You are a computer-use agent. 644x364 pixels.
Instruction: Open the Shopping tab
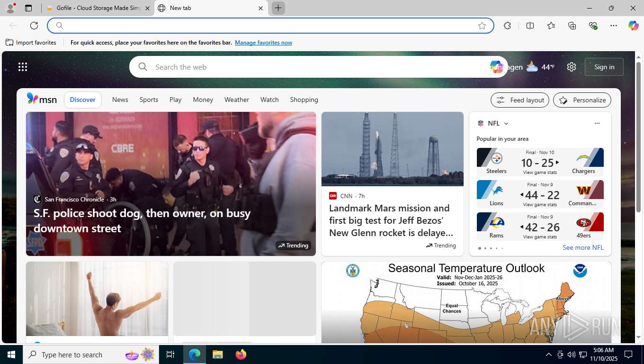[304, 100]
